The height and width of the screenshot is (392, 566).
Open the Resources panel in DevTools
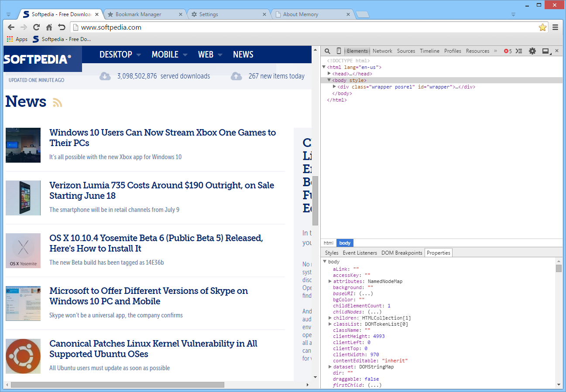point(477,51)
